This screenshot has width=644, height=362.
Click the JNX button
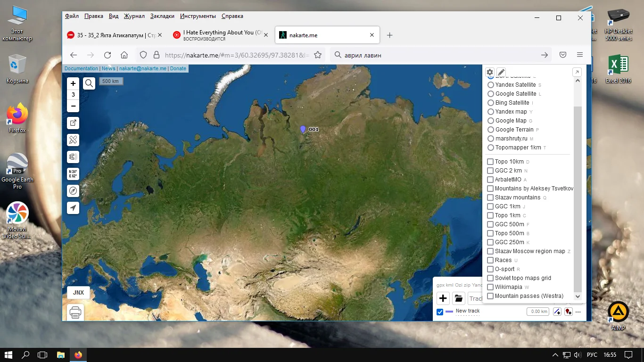tap(78, 292)
